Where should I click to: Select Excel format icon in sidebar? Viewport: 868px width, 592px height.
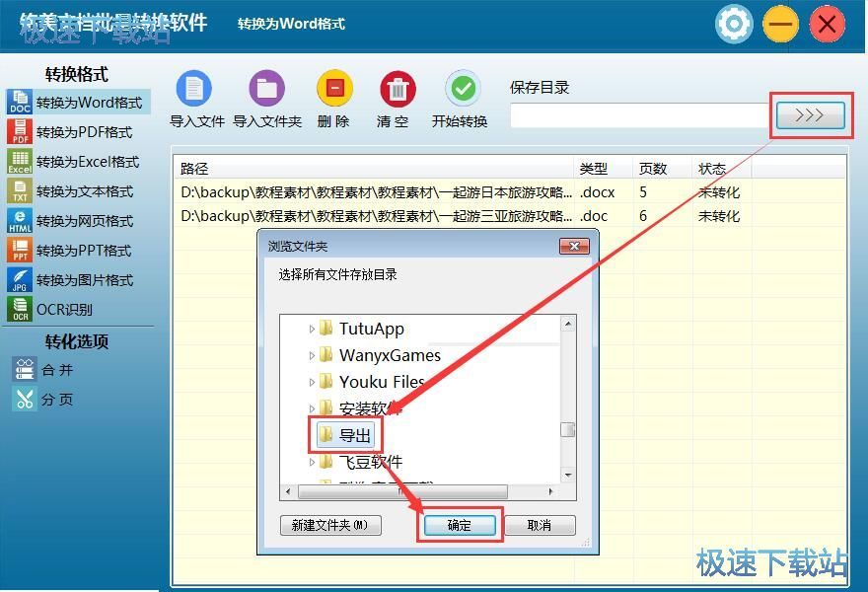tap(20, 161)
